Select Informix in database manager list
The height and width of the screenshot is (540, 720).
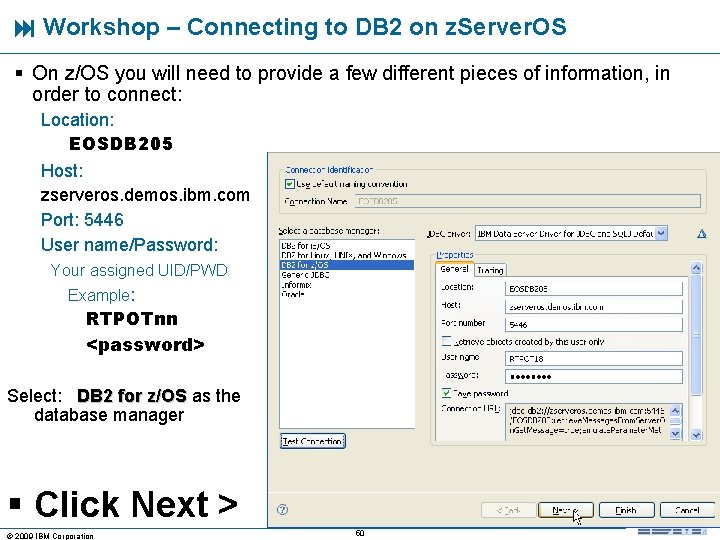click(347, 285)
